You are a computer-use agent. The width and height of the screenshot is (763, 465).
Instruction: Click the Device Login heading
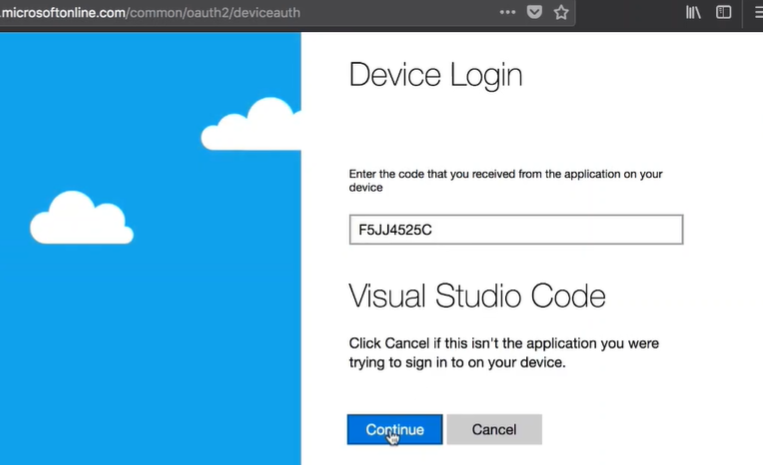tap(435, 76)
